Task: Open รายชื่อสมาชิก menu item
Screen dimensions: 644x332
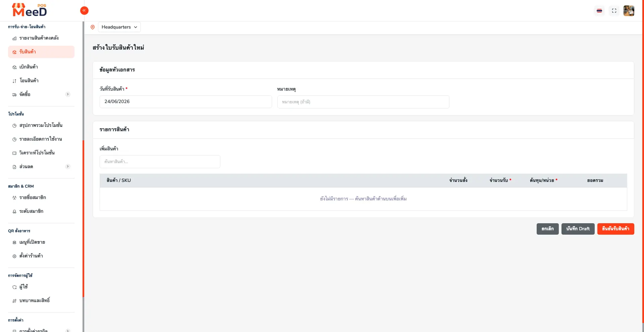Action: pyautogui.click(x=41, y=197)
